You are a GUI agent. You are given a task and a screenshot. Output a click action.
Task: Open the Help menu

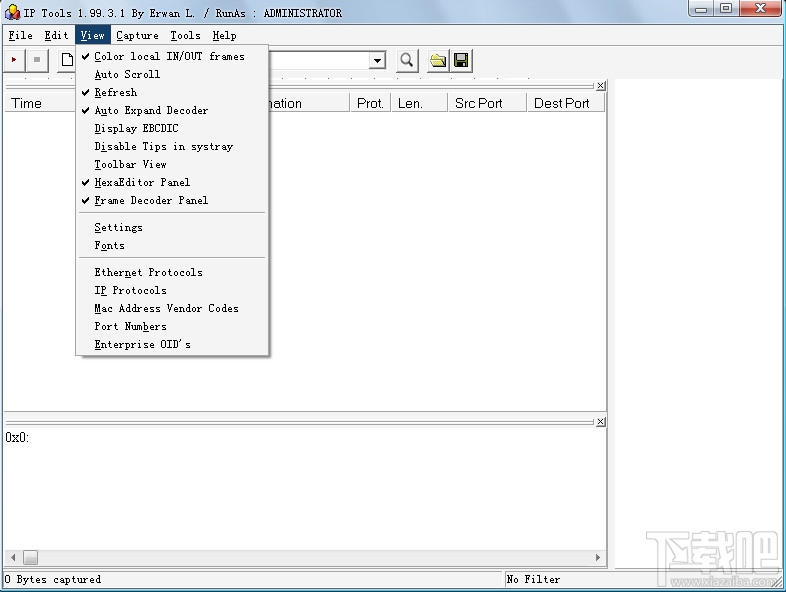point(224,36)
